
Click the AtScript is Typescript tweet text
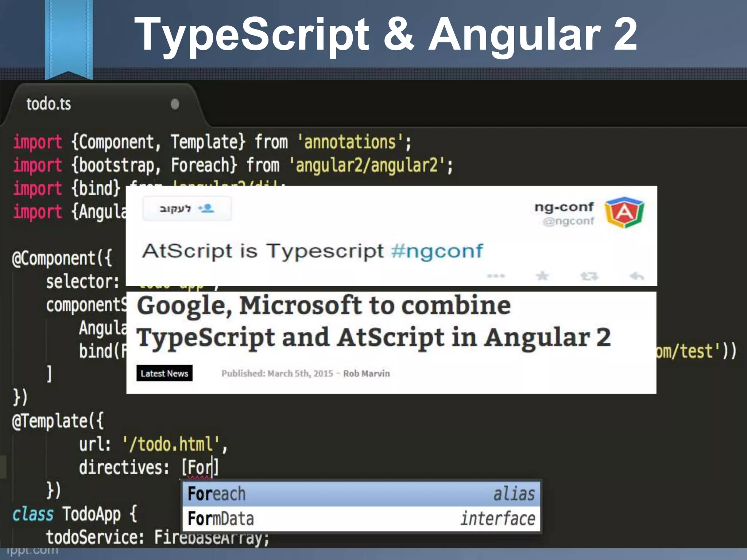[263, 251]
